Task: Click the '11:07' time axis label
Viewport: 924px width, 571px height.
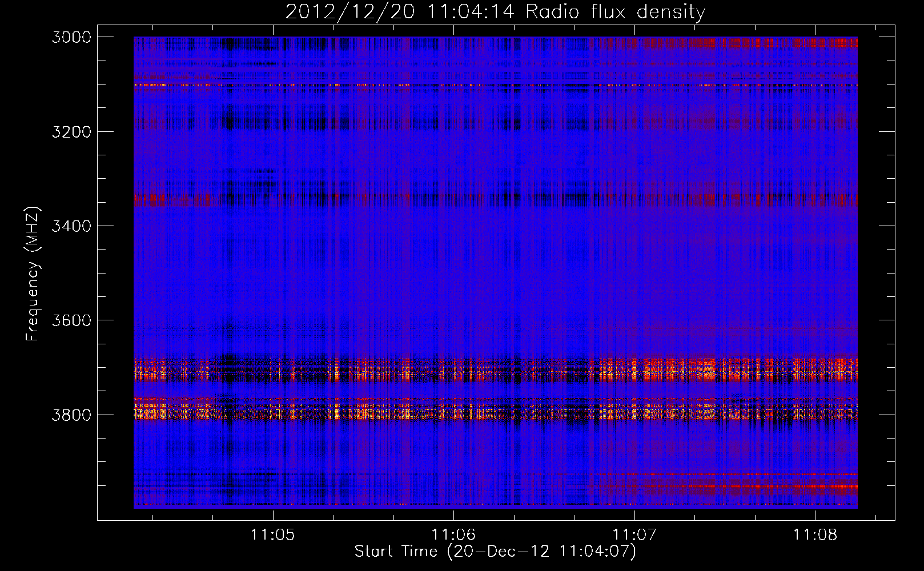Action: [x=634, y=534]
